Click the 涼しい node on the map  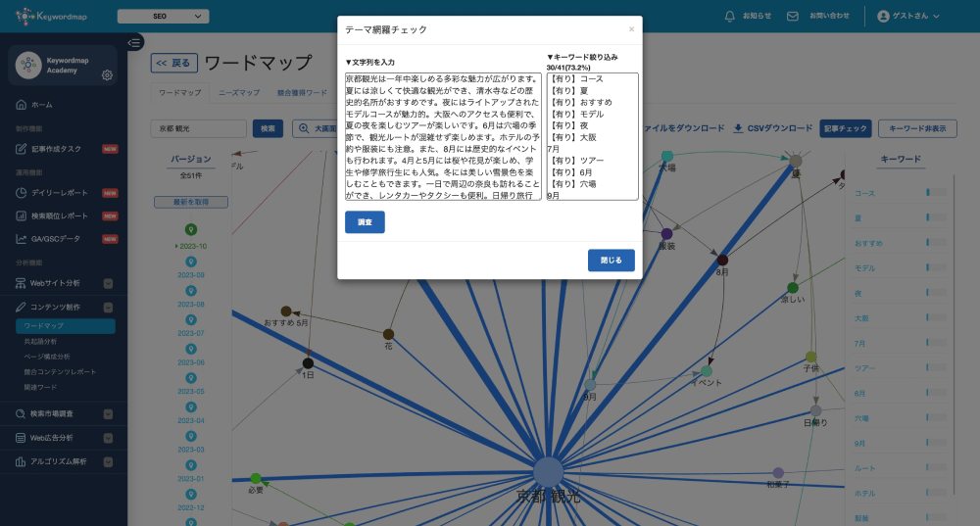pos(793,288)
